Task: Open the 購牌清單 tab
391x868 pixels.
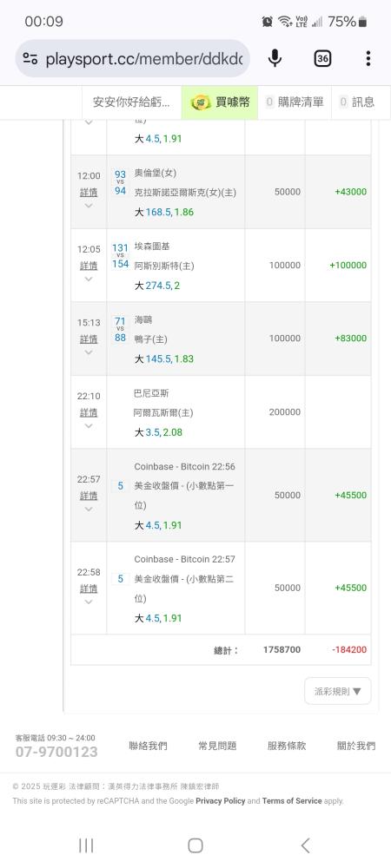Action: tap(295, 102)
